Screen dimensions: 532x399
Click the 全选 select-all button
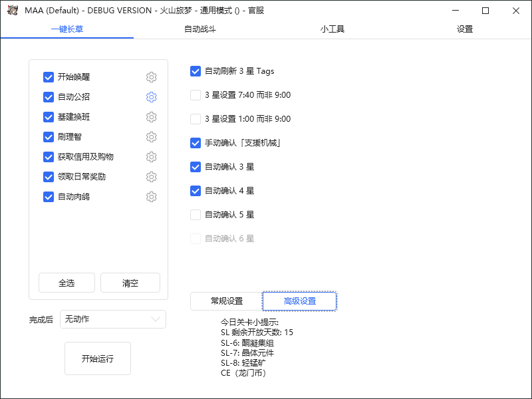tap(66, 282)
